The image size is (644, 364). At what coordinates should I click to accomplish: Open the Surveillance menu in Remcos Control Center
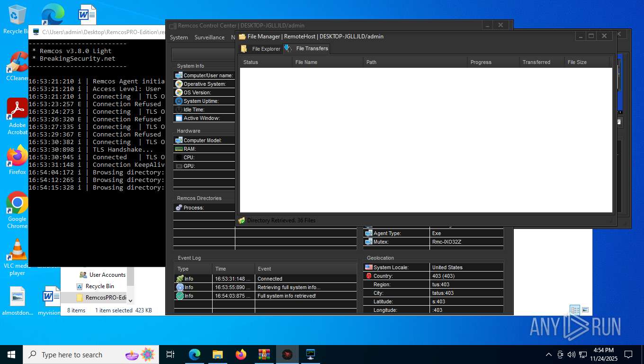209,37
